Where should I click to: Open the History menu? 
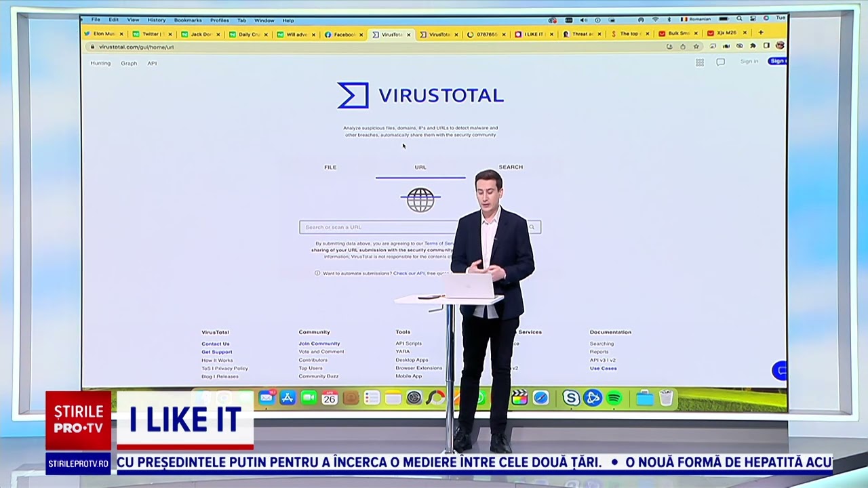click(156, 20)
